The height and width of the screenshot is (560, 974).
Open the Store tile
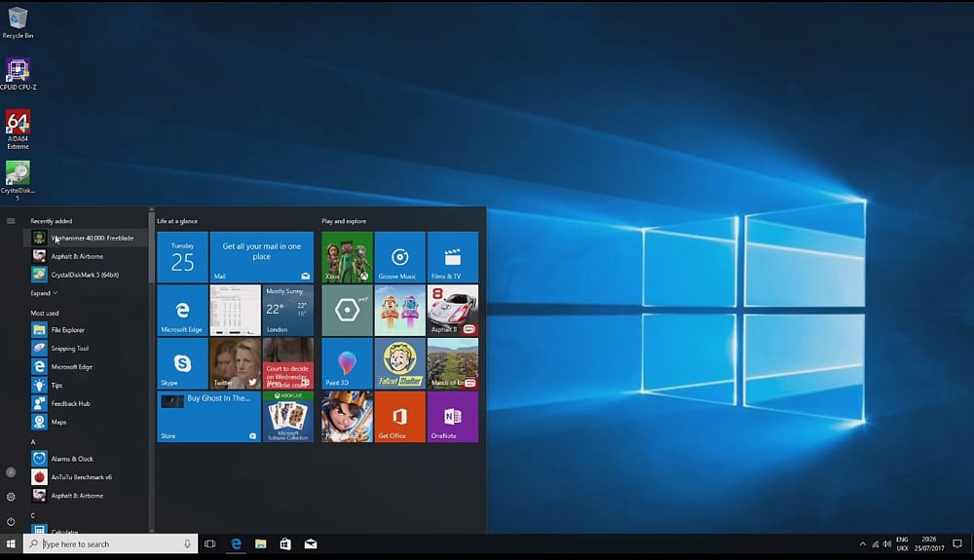tap(208, 417)
